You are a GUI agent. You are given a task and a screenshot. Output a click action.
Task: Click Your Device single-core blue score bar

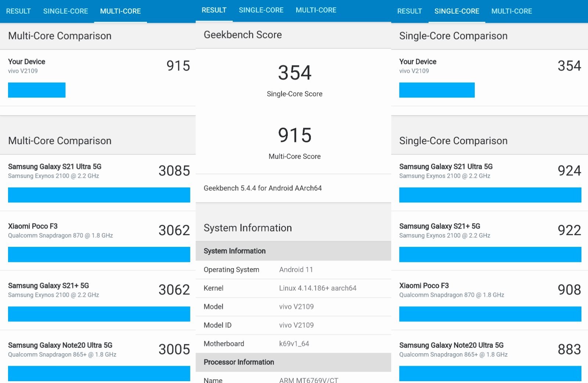437,90
